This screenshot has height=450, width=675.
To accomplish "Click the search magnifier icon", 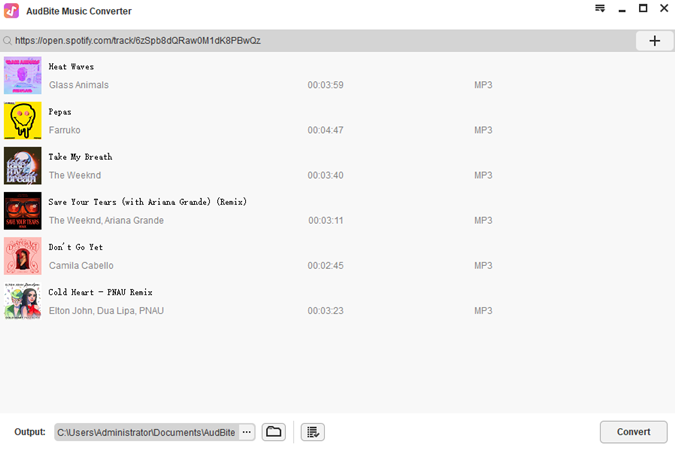I will click(7, 41).
